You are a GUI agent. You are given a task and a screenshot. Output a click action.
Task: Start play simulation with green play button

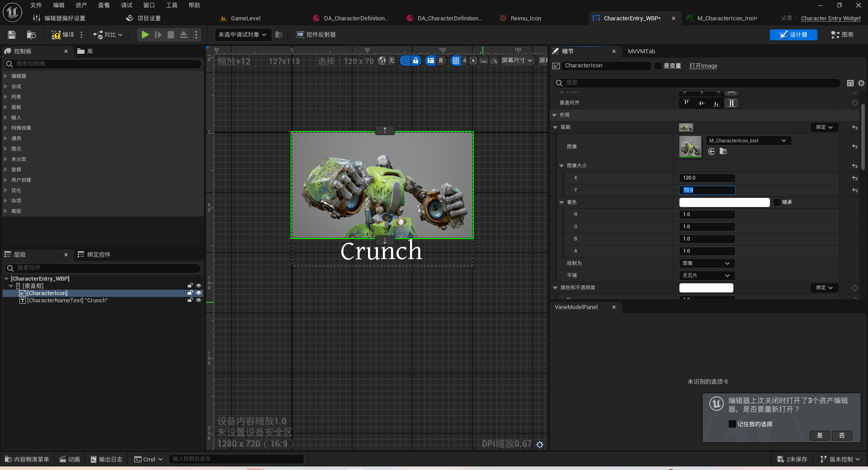click(145, 35)
